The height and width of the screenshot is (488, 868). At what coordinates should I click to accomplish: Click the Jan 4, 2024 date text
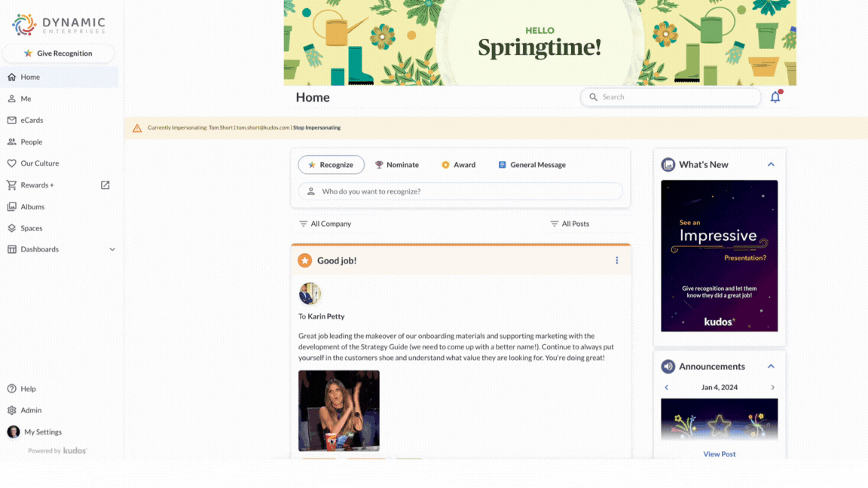[719, 387]
